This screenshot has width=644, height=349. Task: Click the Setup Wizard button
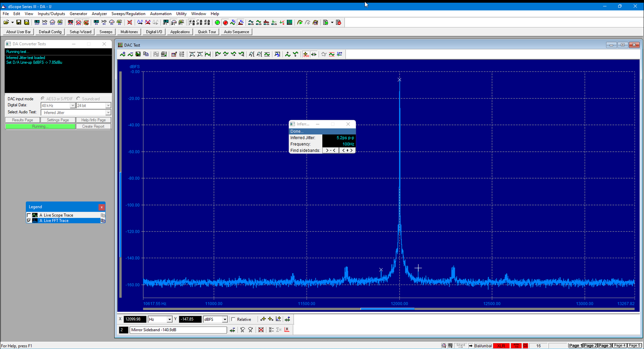click(80, 32)
